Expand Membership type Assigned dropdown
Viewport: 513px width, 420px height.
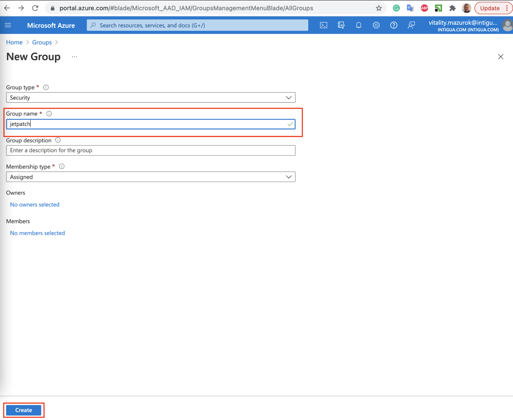coord(151,177)
